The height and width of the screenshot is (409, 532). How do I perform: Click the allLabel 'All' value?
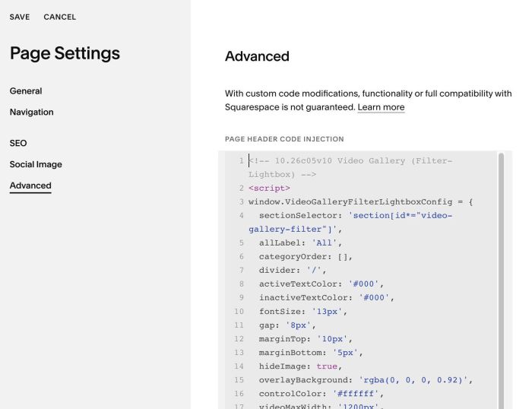(324, 243)
